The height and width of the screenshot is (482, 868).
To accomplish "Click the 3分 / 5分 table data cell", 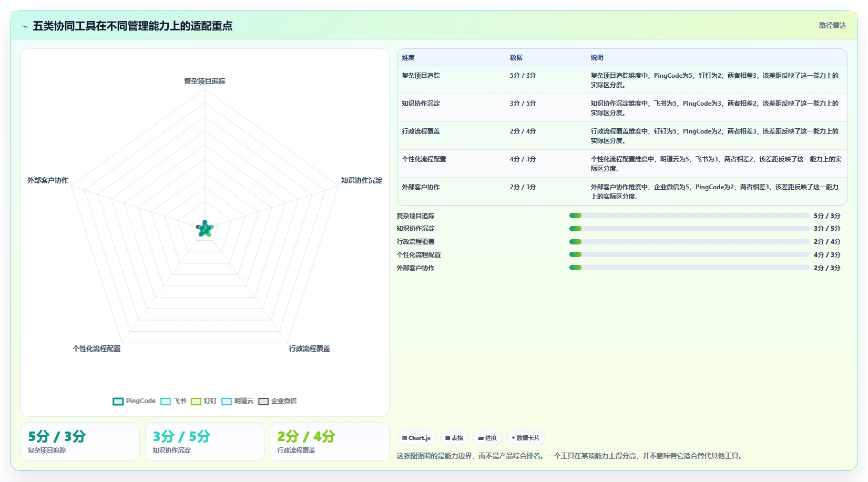I will [x=523, y=104].
